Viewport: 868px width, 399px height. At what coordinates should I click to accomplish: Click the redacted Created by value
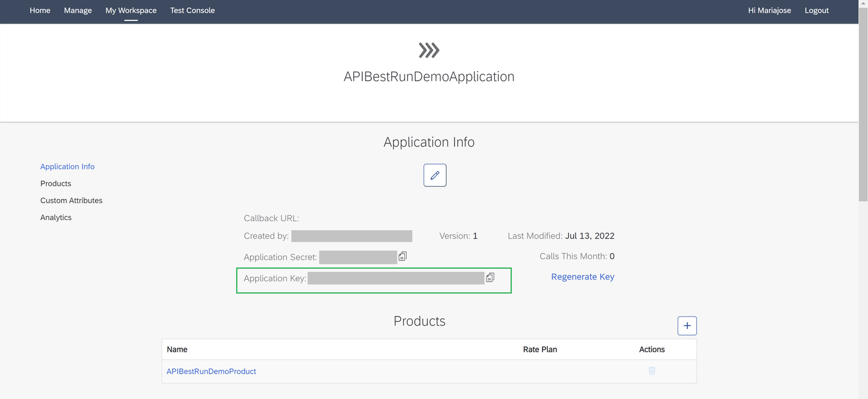pos(352,236)
